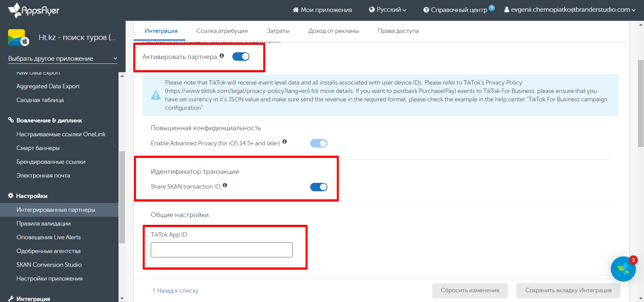
Task: Go to Мои приложения home
Action: (322, 10)
